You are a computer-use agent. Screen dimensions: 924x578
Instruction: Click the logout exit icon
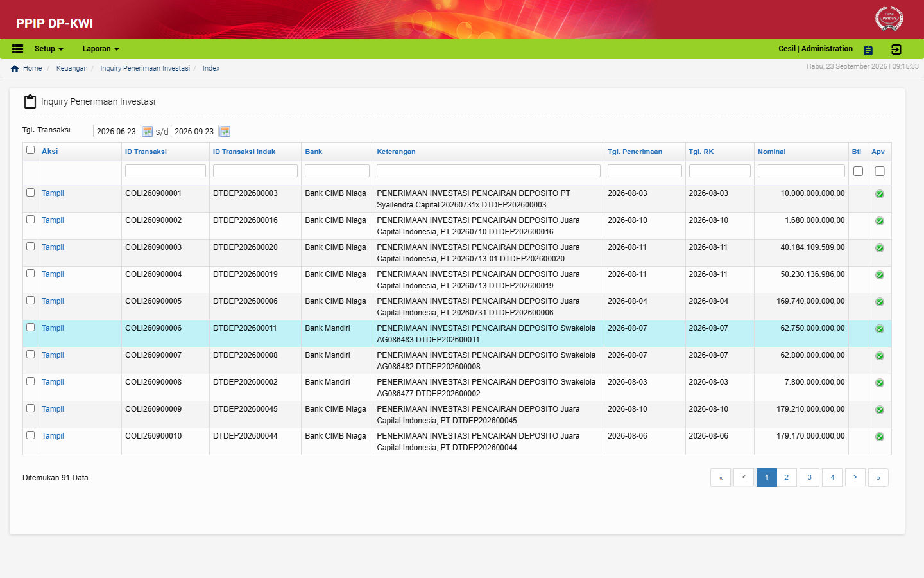click(x=896, y=49)
